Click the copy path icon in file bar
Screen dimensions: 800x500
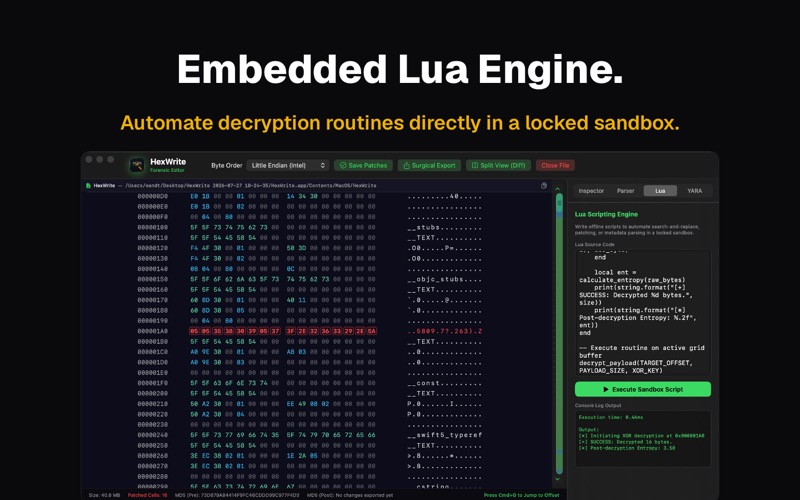point(544,186)
